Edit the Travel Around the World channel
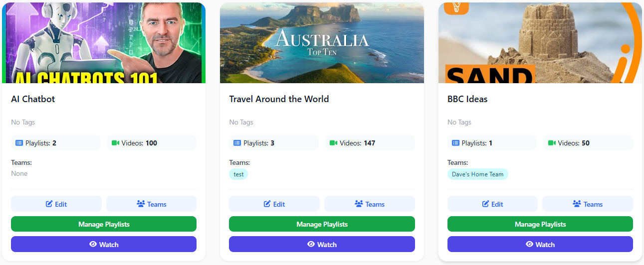The height and width of the screenshot is (265, 644). coord(274,204)
